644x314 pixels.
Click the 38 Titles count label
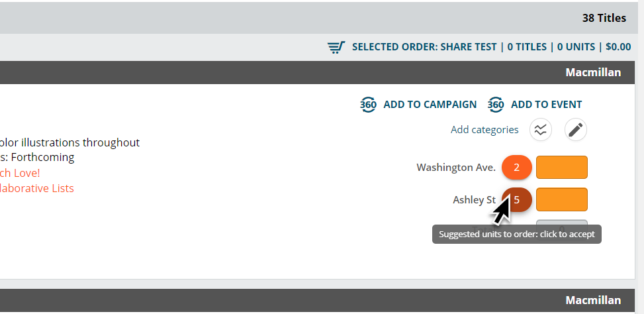coord(604,18)
